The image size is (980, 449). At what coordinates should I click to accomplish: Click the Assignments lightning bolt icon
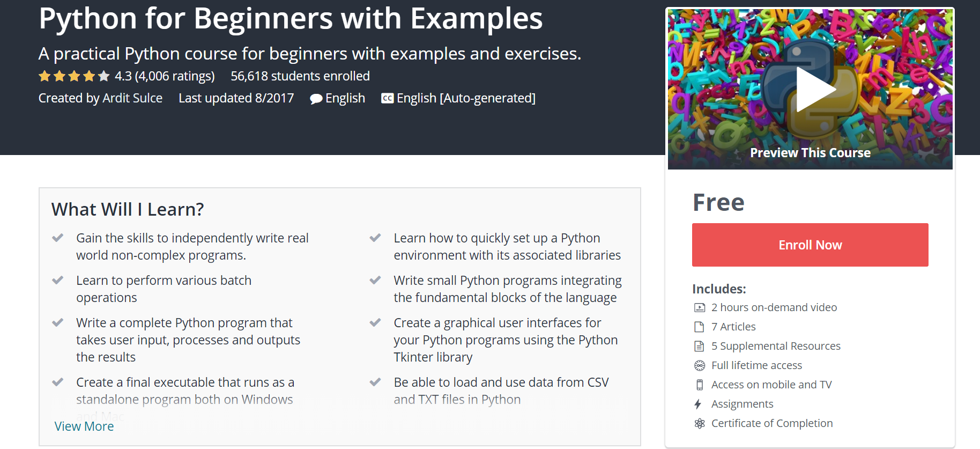[698, 404]
